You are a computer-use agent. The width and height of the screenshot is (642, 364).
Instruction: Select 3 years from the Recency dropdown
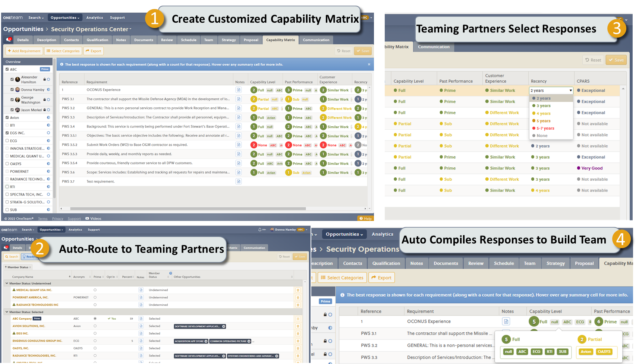click(x=542, y=105)
